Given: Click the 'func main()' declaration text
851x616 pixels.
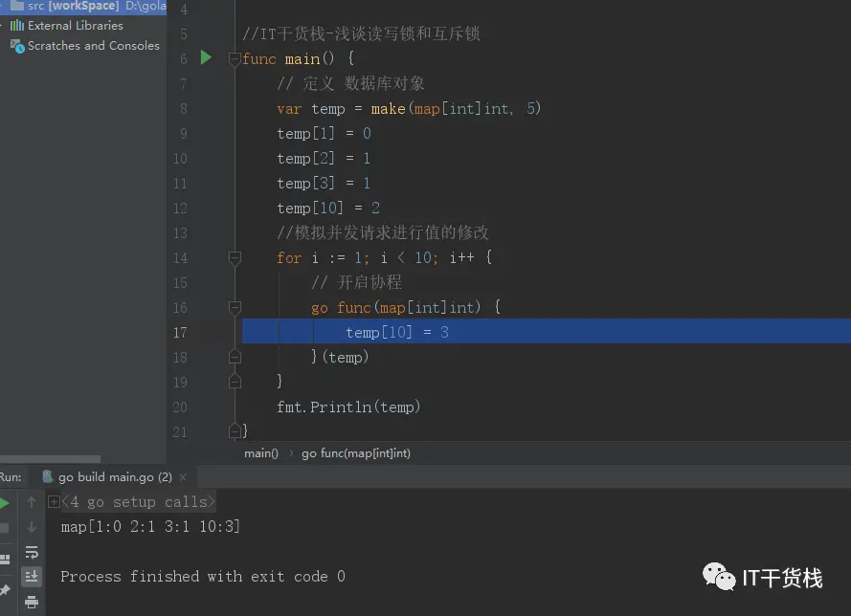Looking at the screenshot, I should click(298, 58).
